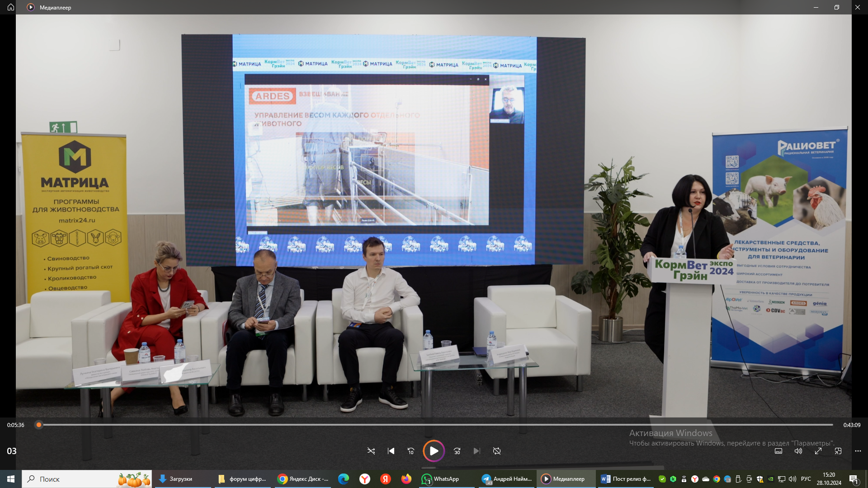The image size is (868, 488).
Task: Toggle repeat mode
Action: pyautogui.click(x=497, y=451)
